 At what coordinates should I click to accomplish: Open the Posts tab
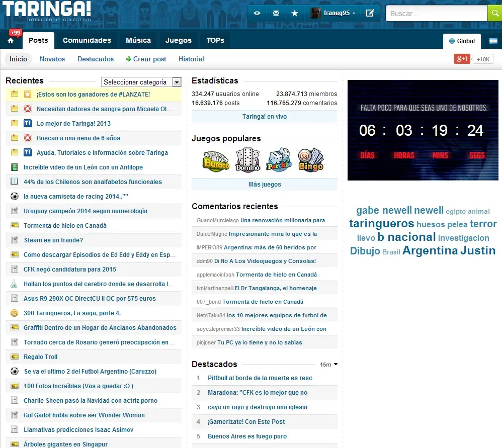tap(38, 40)
